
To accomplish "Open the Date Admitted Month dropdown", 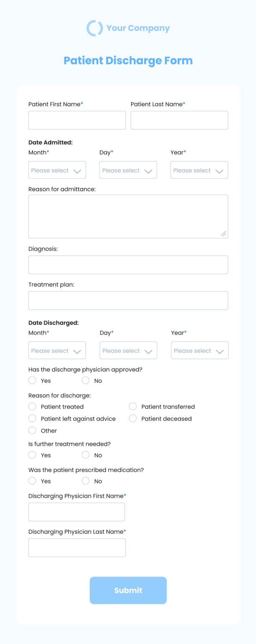I will (x=57, y=170).
